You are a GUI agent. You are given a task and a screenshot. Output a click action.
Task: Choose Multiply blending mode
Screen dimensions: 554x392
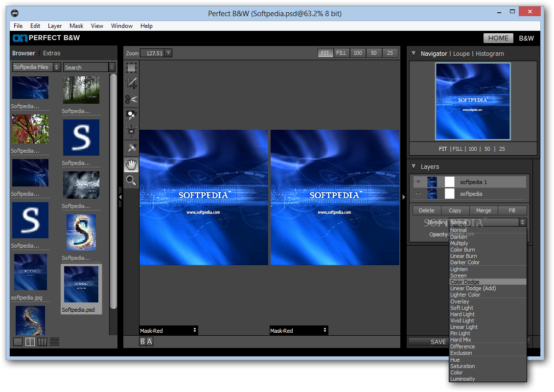487,243
